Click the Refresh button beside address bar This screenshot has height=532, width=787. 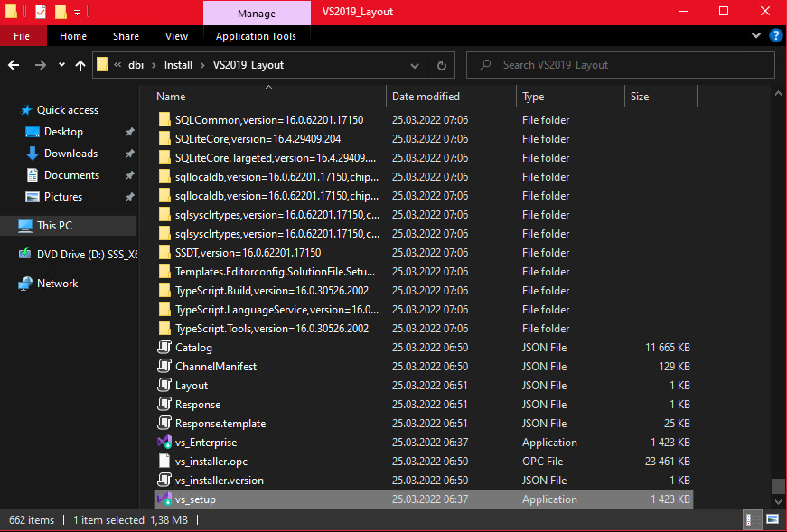pos(441,65)
